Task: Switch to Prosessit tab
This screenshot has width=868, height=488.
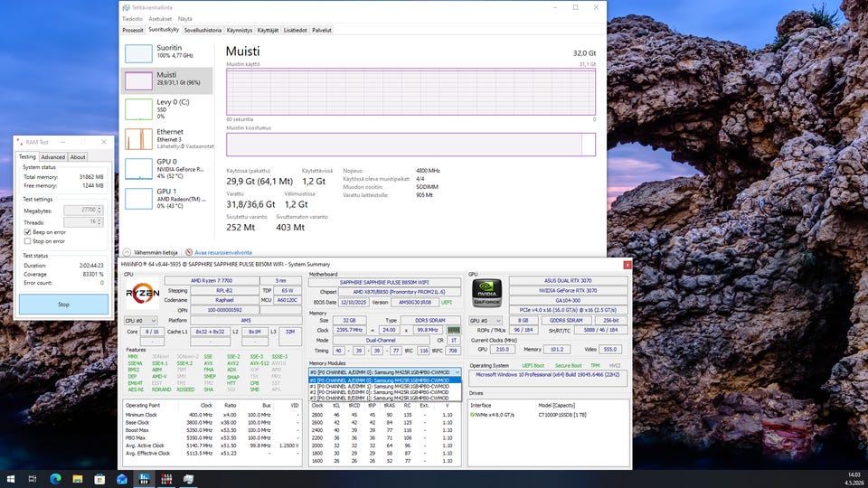Action: pyautogui.click(x=133, y=31)
